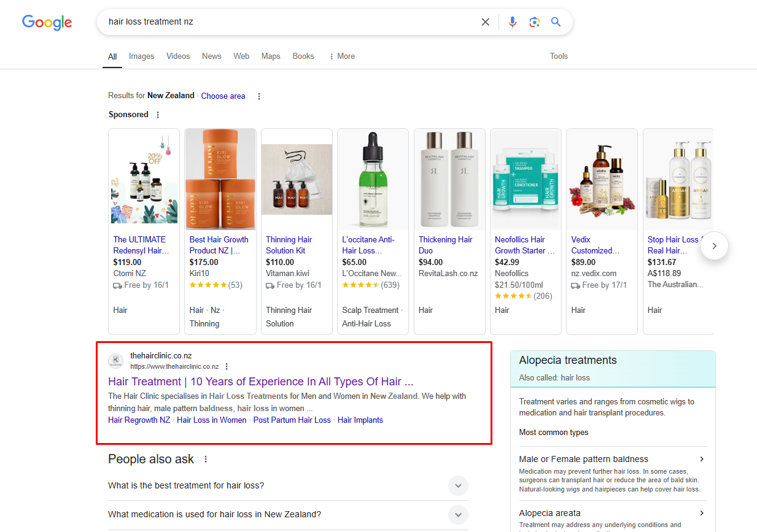Switch to the News tab

(x=212, y=56)
